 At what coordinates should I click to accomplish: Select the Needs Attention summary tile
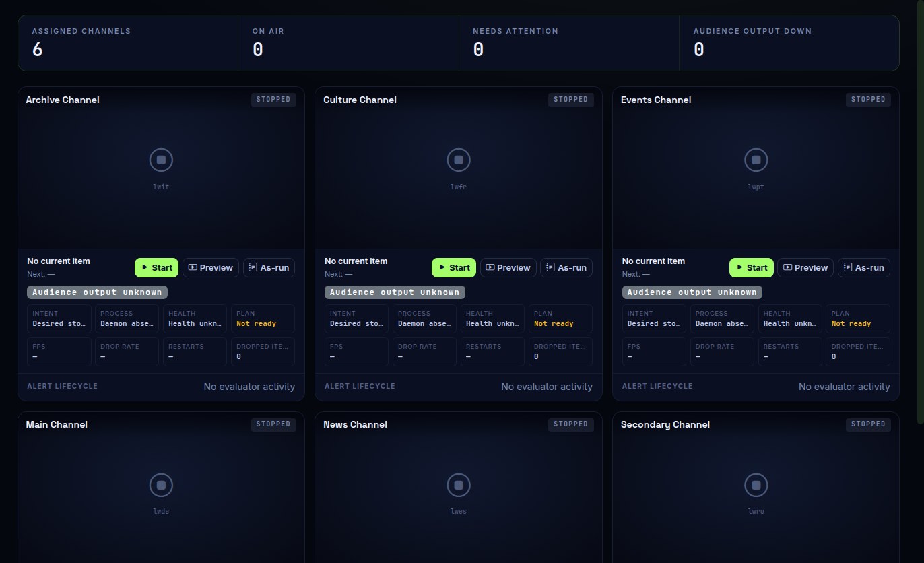pyautogui.click(x=569, y=43)
